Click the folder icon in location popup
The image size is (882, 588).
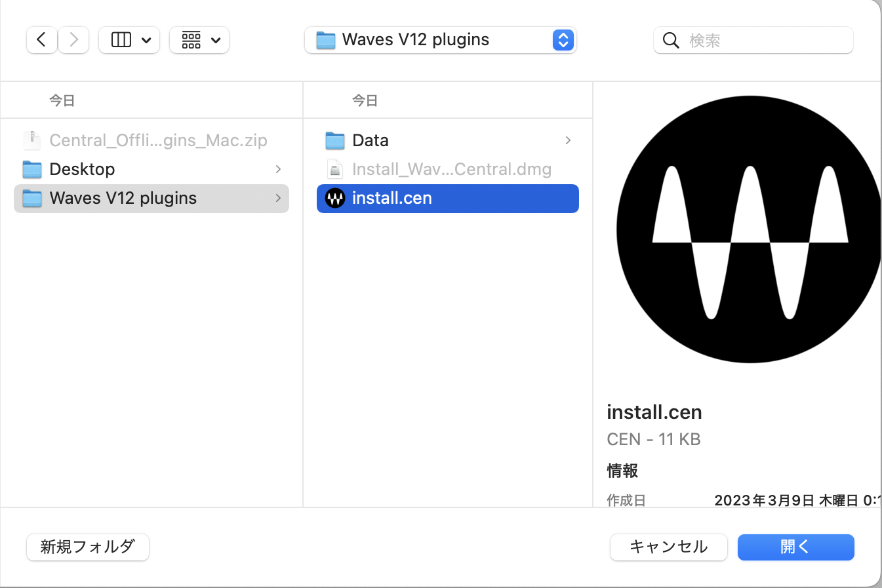pos(326,40)
